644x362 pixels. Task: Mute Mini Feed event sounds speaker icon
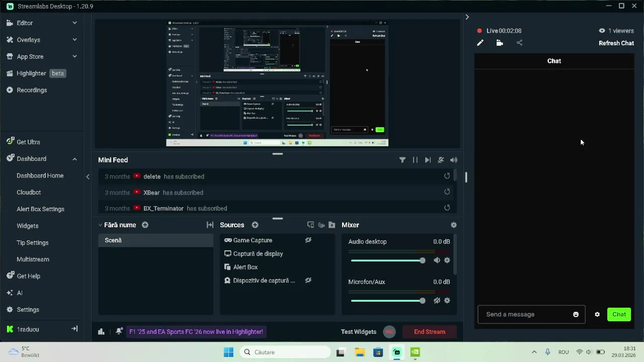[x=454, y=160]
